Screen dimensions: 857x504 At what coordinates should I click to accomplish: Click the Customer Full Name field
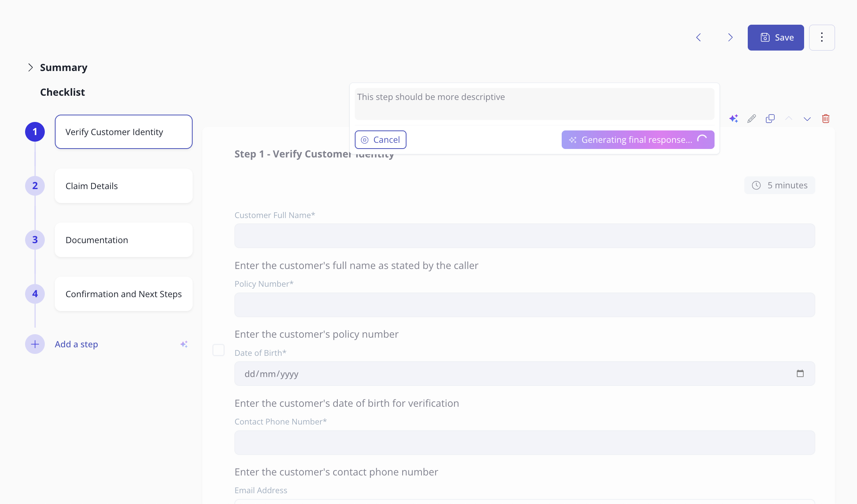(525, 236)
